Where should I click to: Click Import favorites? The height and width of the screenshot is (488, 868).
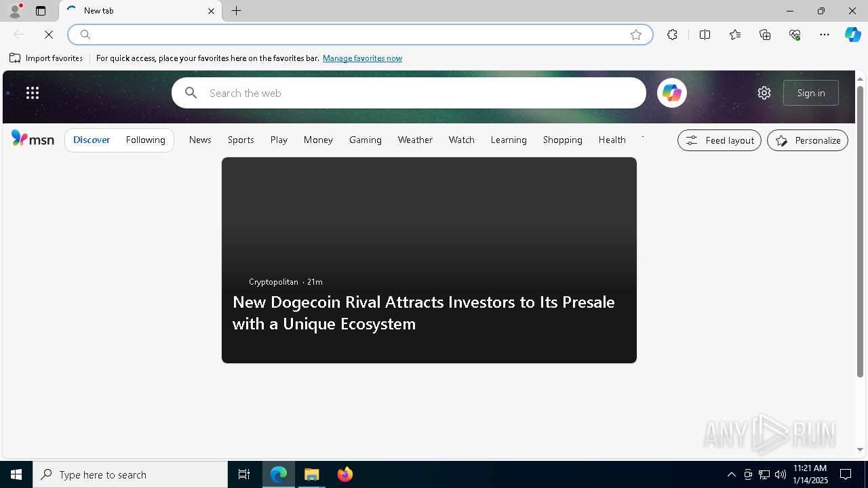click(x=46, y=58)
